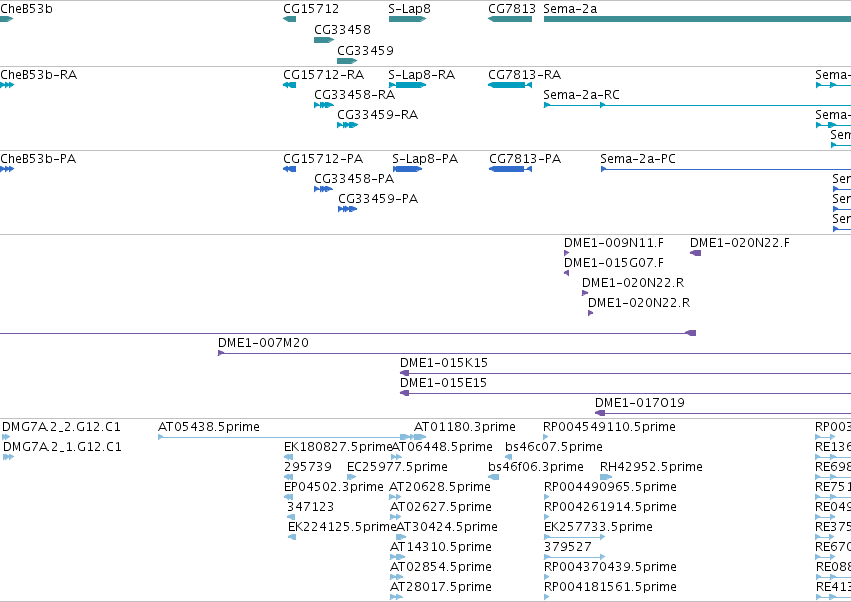Viewport: 851px width, 602px height.
Task: Select the DMG7A.2_1.G12.C1 EST label
Action: 62,447
